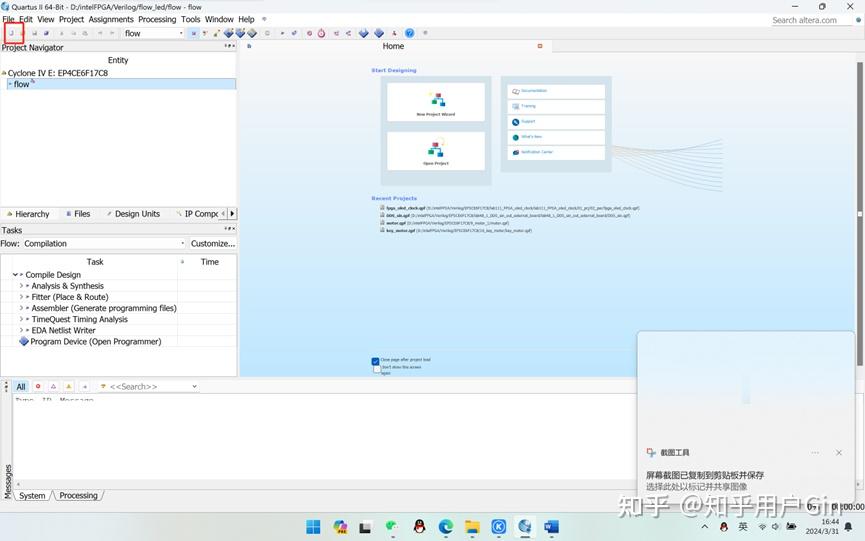The width and height of the screenshot is (865, 541).
Task: Switch to the Design Units tab
Action: click(x=134, y=214)
